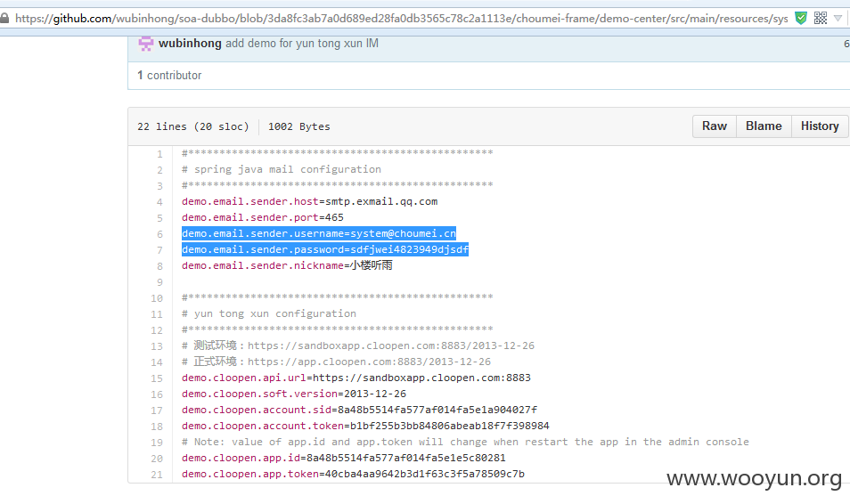The image size is (850, 504).
Task: Click the '1 contributor' text
Action: tap(169, 76)
